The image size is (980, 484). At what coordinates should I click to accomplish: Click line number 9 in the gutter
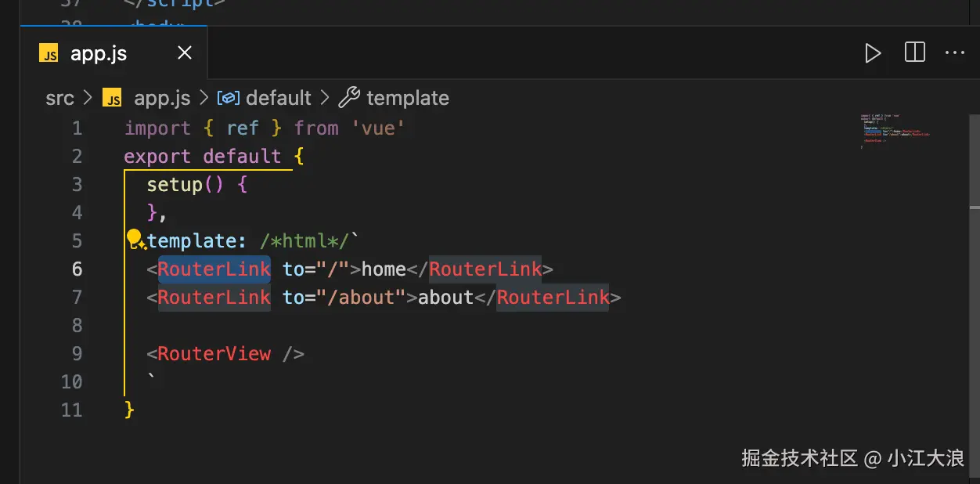pyautogui.click(x=77, y=354)
